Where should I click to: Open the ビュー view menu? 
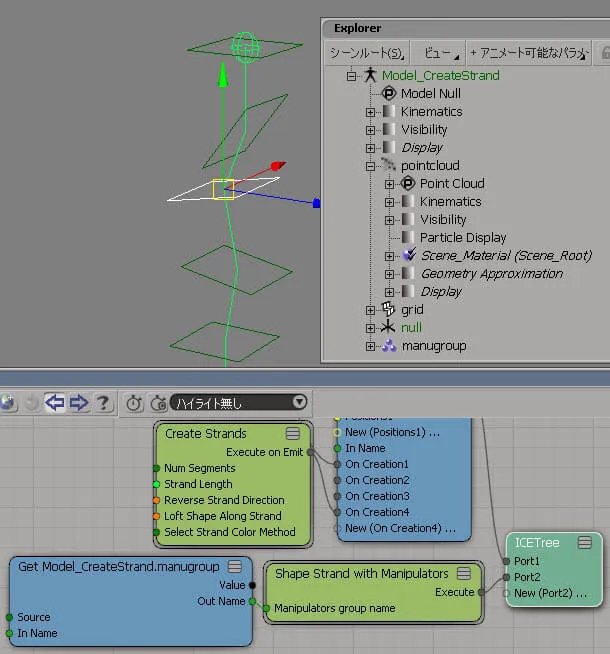click(x=438, y=53)
